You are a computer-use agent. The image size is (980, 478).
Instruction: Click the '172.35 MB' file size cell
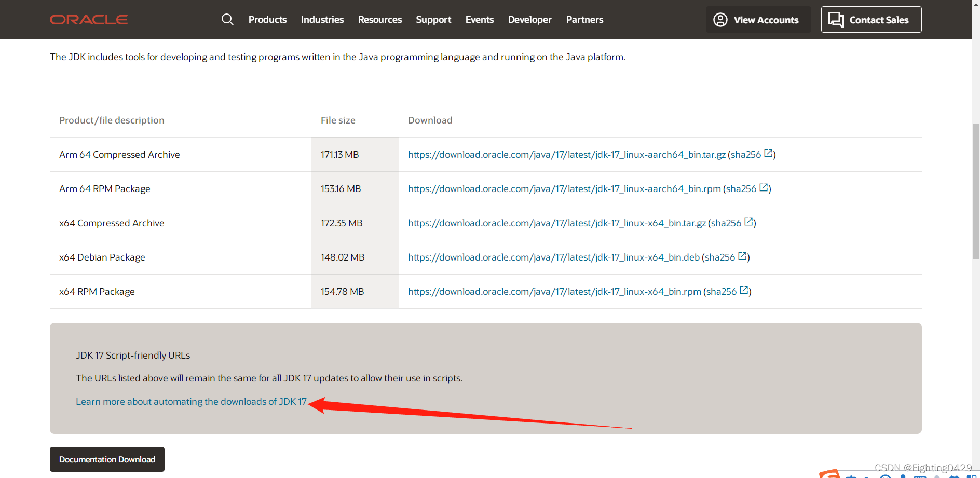click(x=355, y=223)
